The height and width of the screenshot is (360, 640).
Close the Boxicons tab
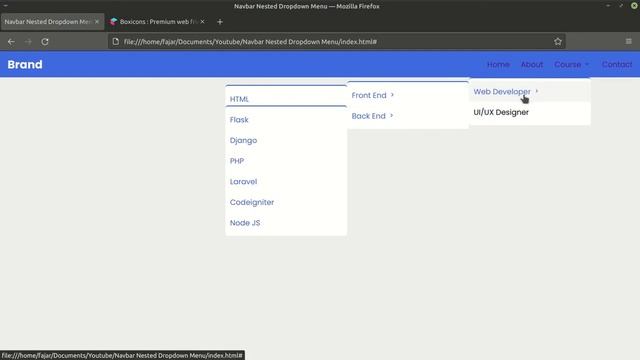(x=202, y=22)
